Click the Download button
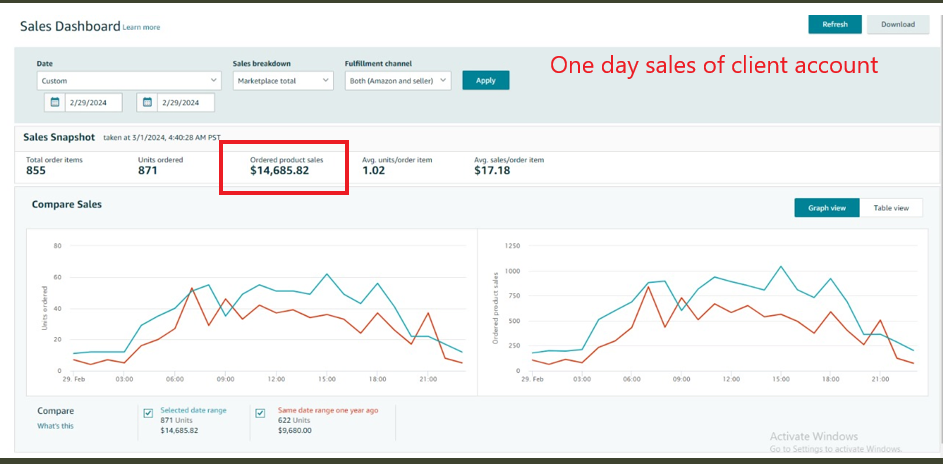Viewport: 943px width, 464px height. click(897, 24)
